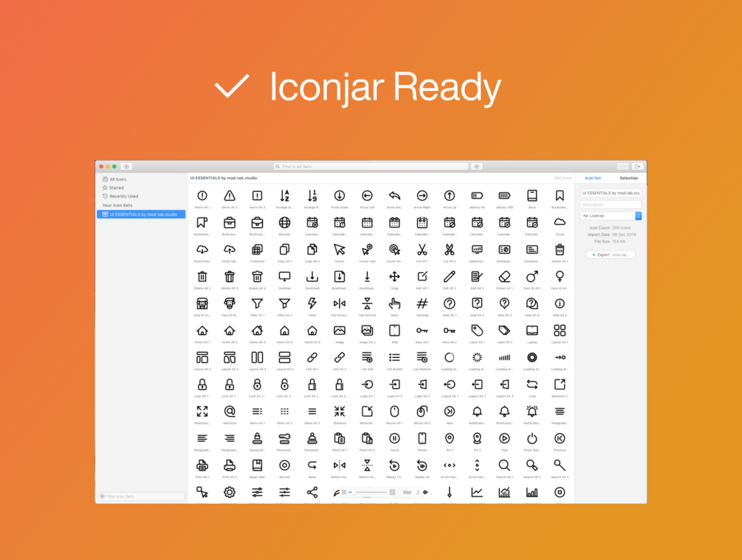Select the Battery 50 icon
The width and height of the screenshot is (742, 560).
tap(477, 196)
